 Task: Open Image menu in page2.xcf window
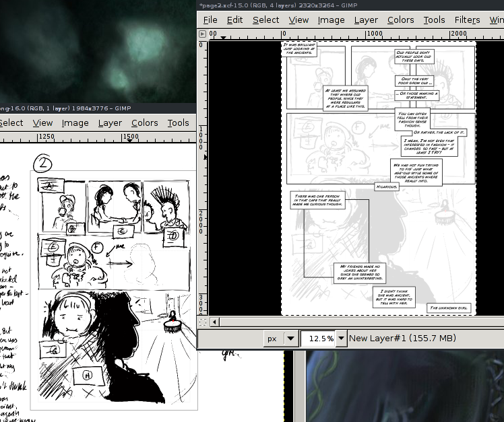(331, 20)
